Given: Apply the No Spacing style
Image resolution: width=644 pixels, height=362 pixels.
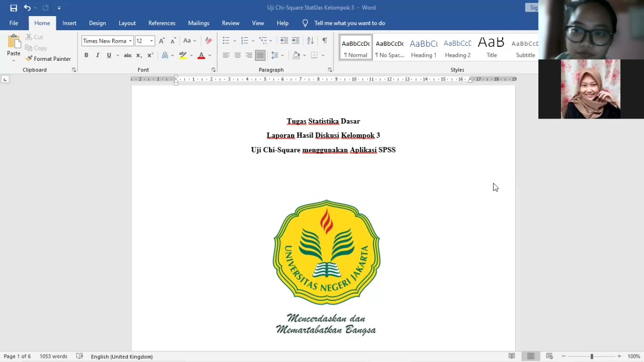Looking at the screenshot, I should (x=389, y=47).
